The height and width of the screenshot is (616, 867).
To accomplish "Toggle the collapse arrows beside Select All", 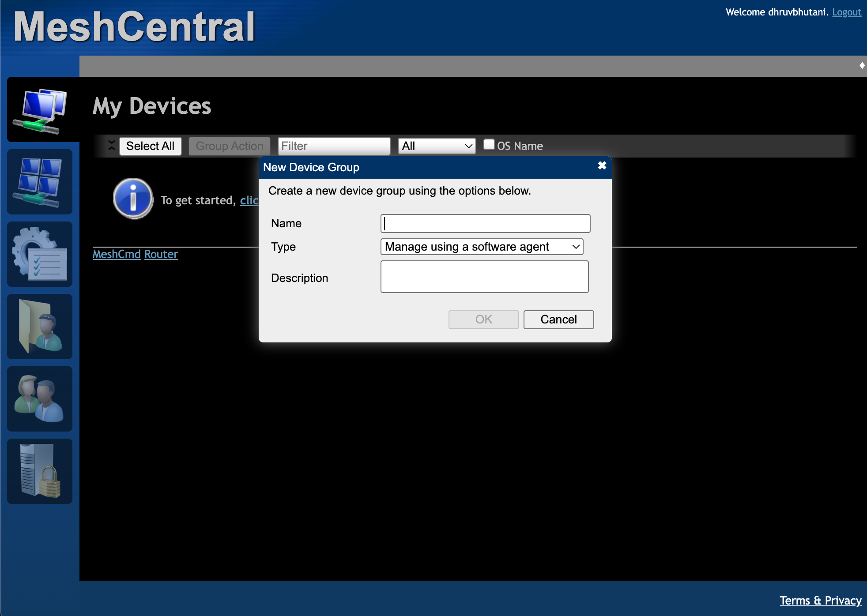I will [x=112, y=146].
